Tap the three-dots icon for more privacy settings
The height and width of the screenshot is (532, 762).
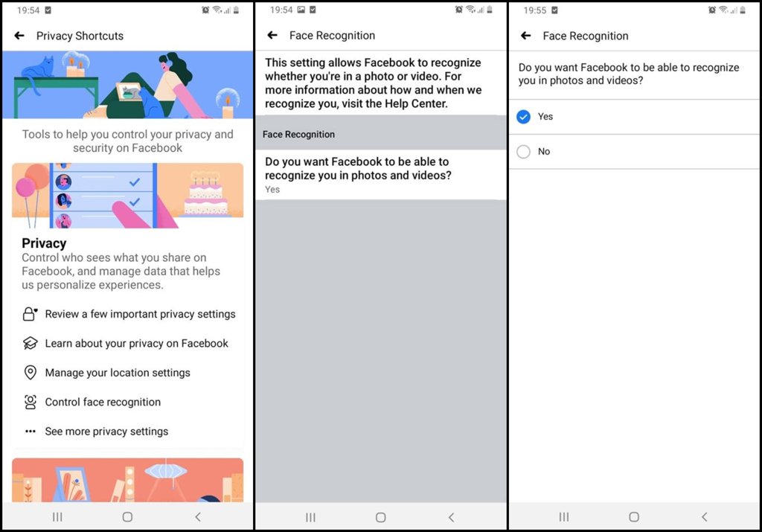coord(30,432)
